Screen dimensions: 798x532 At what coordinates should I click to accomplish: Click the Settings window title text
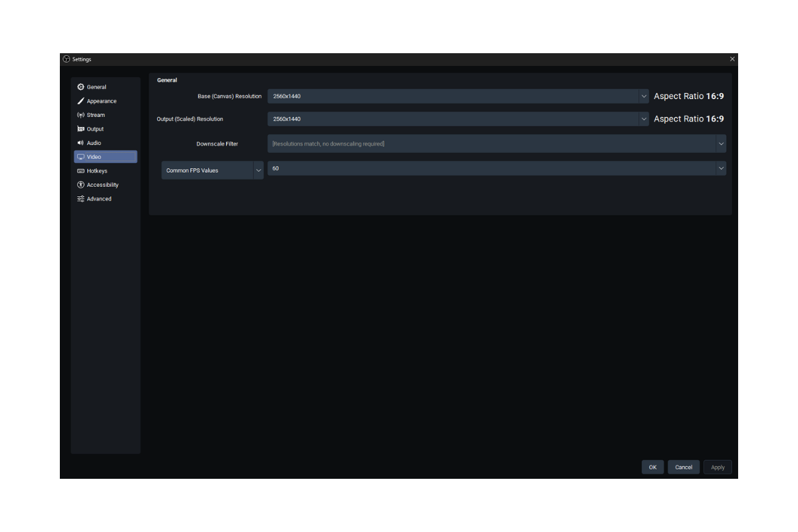click(x=82, y=59)
